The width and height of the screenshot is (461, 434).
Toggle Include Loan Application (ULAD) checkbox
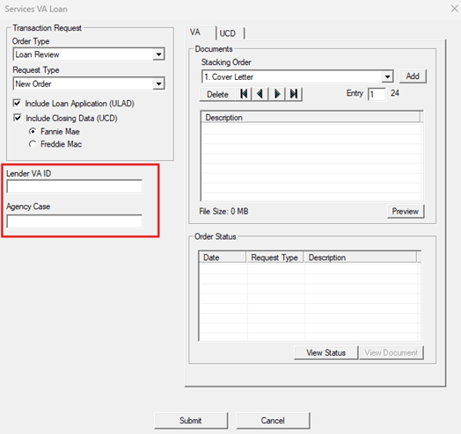[17, 103]
